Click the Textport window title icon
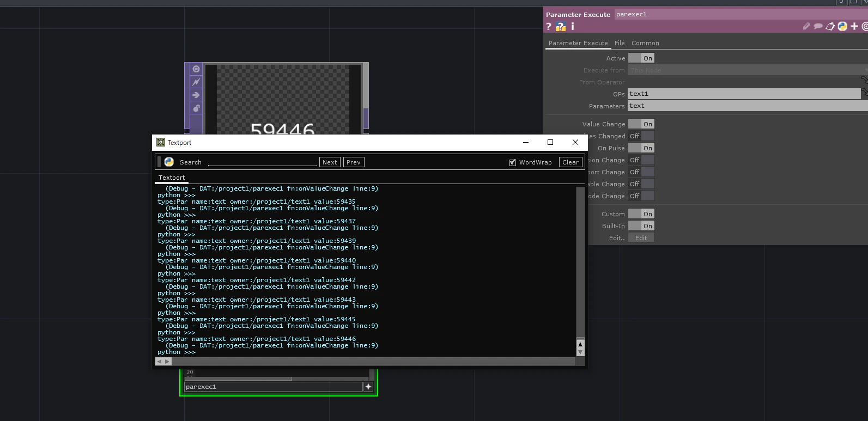 pyautogui.click(x=161, y=142)
